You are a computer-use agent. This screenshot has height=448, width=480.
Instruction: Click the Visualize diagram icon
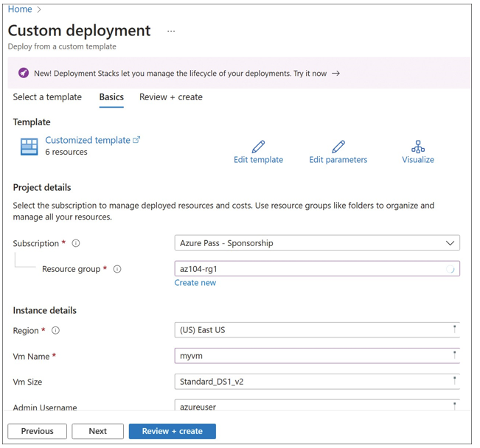[418, 147]
